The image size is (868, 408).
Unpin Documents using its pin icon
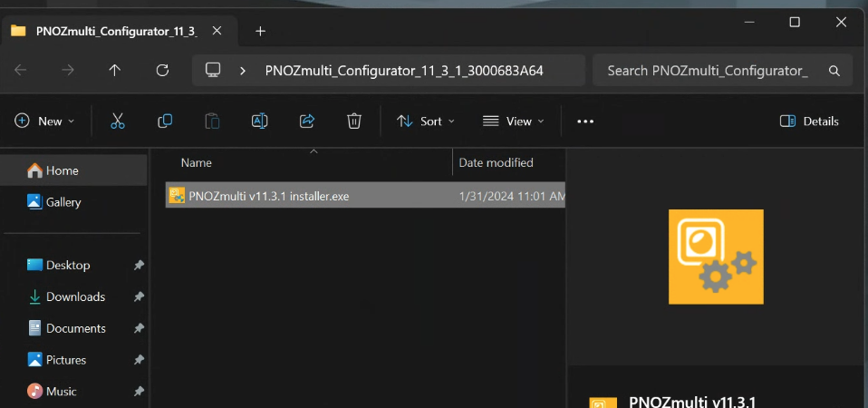[139, 328]
